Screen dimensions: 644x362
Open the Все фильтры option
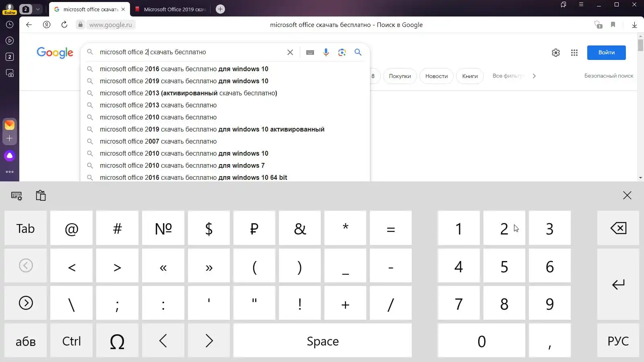(x=508, y=76)
